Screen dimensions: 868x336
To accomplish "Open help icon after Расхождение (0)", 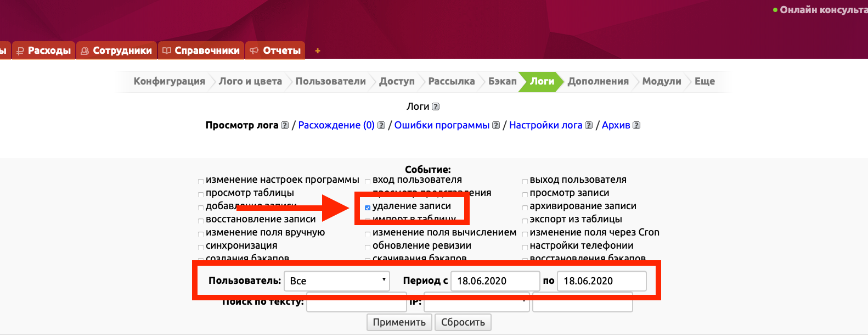I will click(x=381, y=125).
